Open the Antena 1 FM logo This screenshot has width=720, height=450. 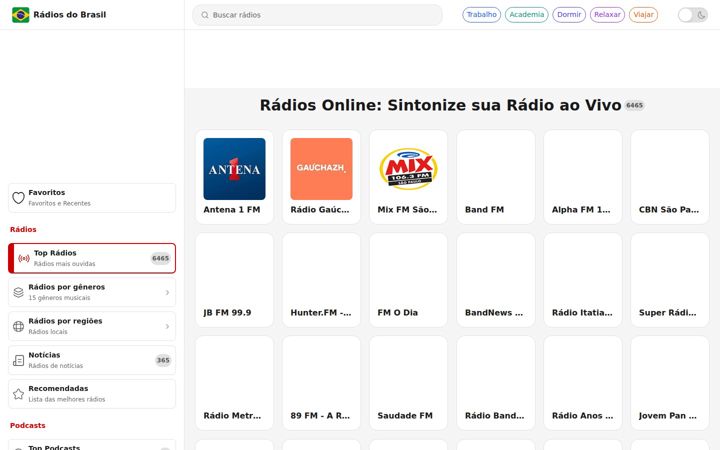click(234, 169)
